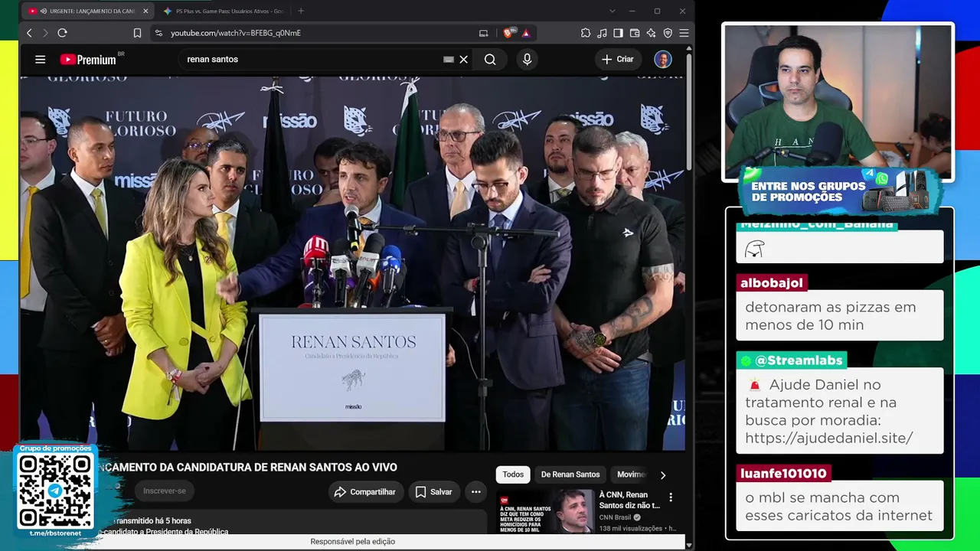Select the 'De Renan Santos' filter chip
The image size is (980, 551).
pyautogui.click(x=570, y=474)
